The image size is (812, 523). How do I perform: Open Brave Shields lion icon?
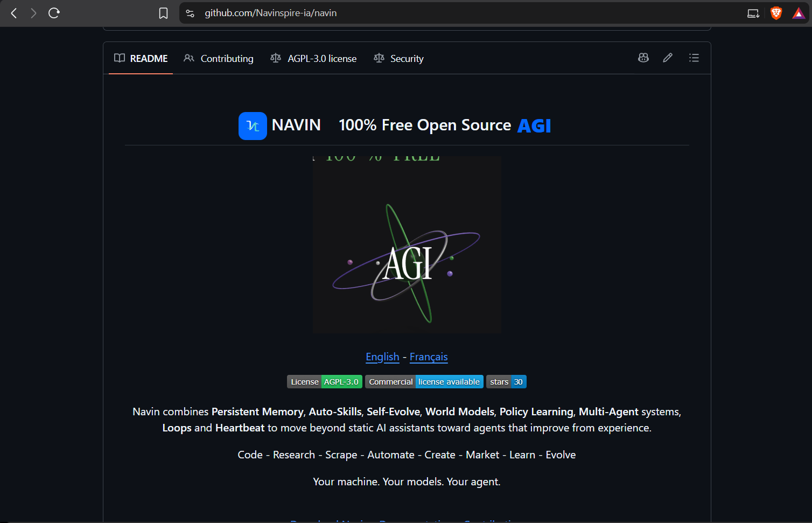pyautogui.click(x=776, y=13)
